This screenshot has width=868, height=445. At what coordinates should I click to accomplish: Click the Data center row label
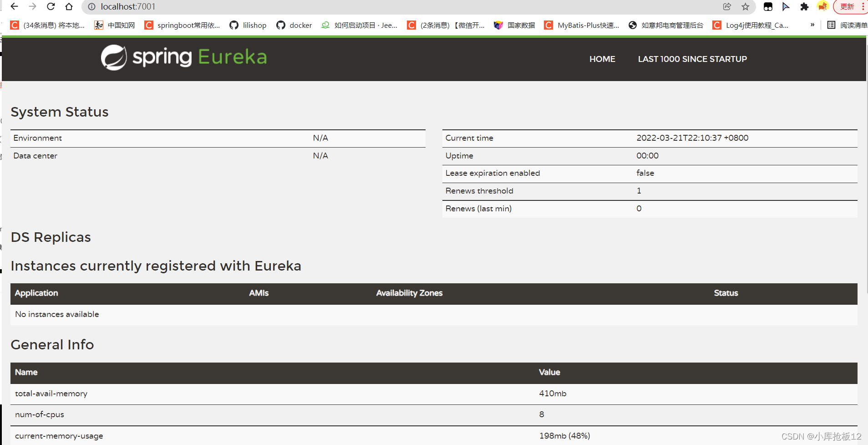click(35, 156)
